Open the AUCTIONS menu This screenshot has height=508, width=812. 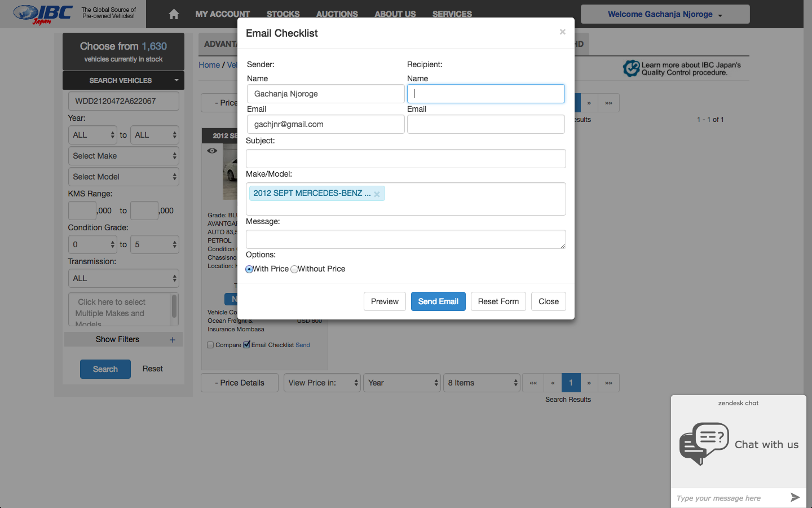coord(337,14)
